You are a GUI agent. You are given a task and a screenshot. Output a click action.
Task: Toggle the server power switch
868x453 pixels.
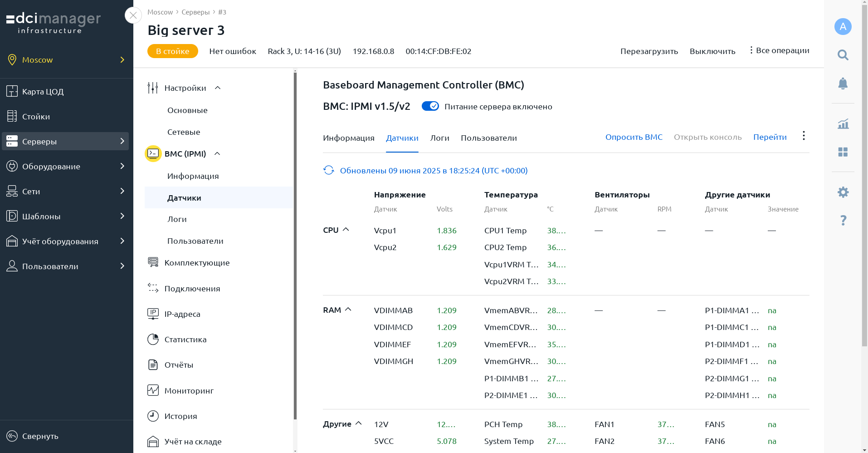[x=430, y=106]
